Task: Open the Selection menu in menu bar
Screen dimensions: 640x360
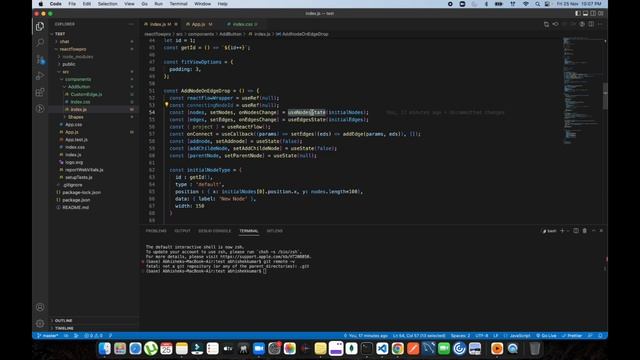Action: (107, 4)
